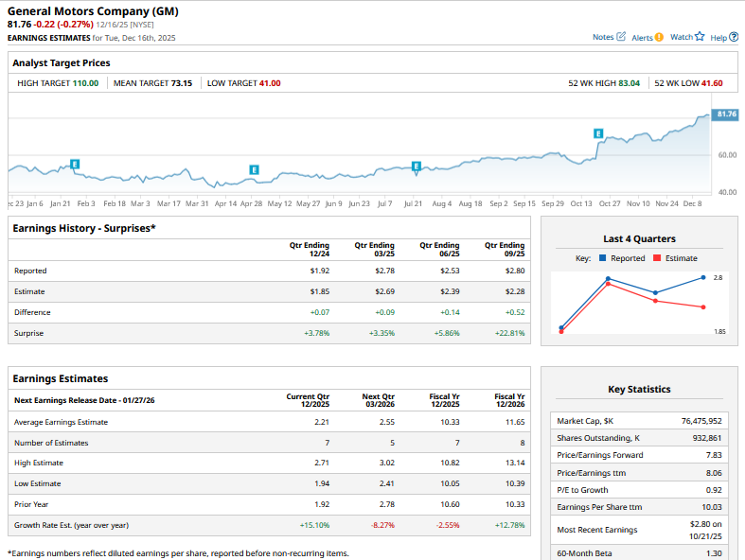Click the Watch text link

[681, 37]
